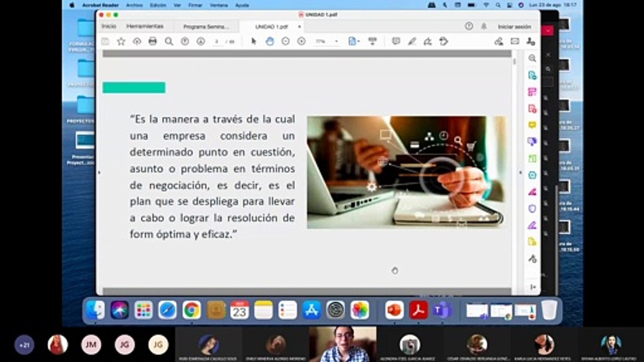Click the notifications bell icon
The image size is (644, 362).
pos(484,26)
